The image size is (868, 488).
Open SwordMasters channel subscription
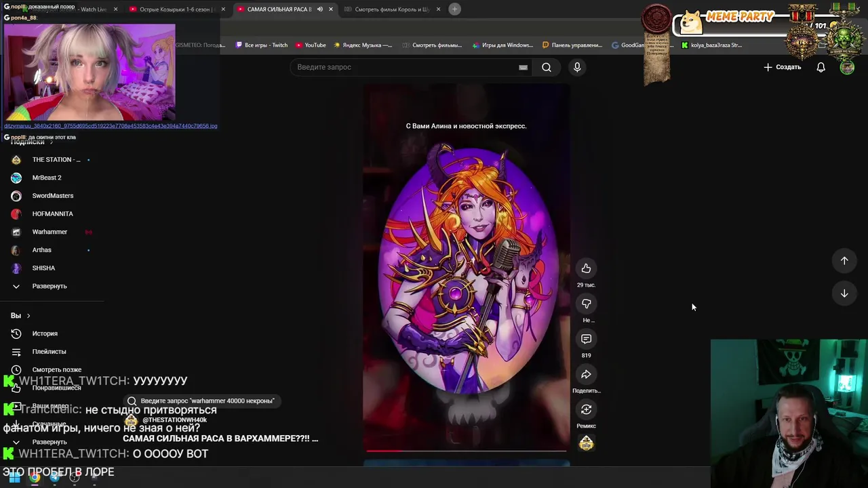click(52, 196)
